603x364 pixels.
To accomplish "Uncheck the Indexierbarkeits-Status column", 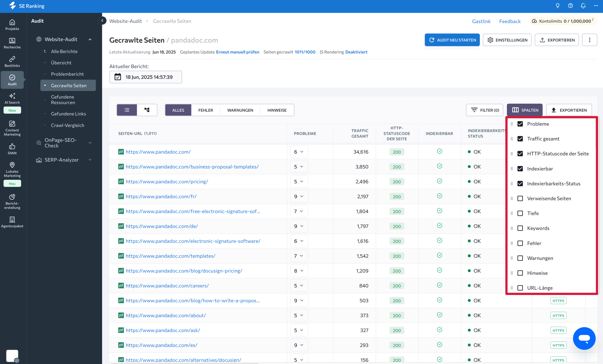I will [x=520, y=184].
